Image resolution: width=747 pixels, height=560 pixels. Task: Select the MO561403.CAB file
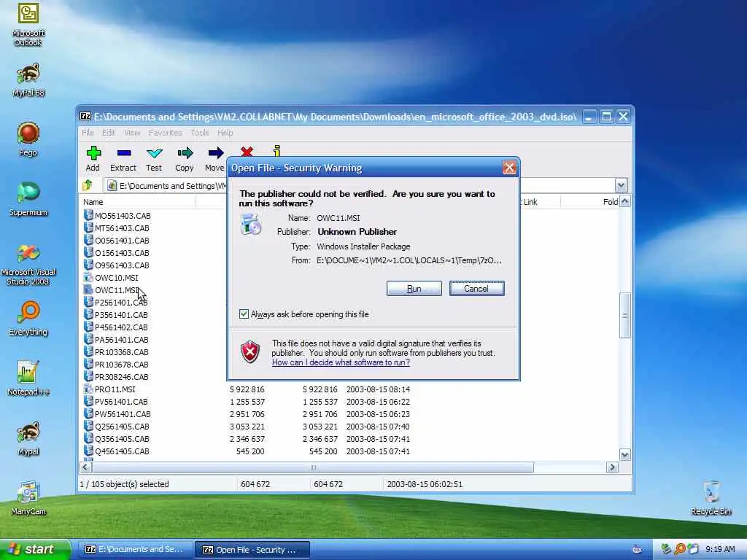pos(117,216)
